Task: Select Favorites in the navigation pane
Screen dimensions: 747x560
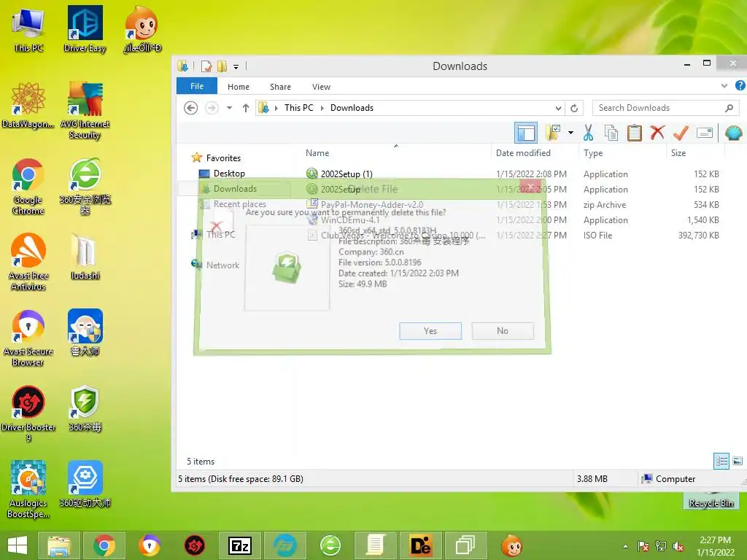Action: [x=223, y=158]
